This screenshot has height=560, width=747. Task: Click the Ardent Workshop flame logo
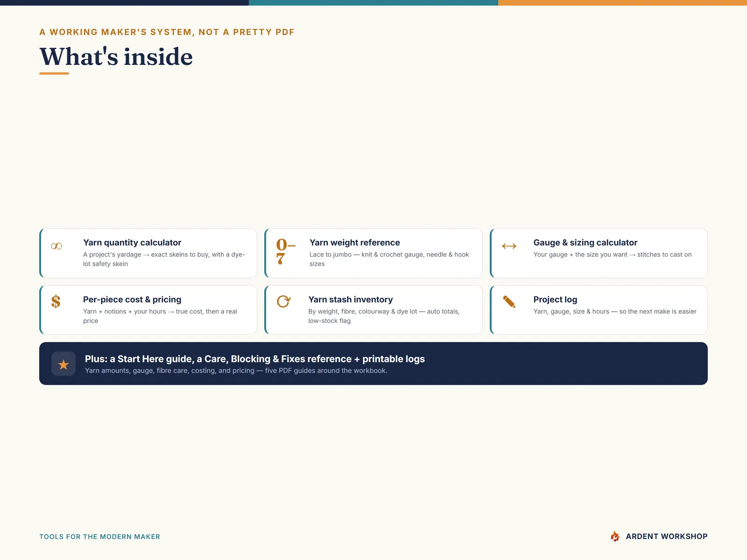coord(615,536)
